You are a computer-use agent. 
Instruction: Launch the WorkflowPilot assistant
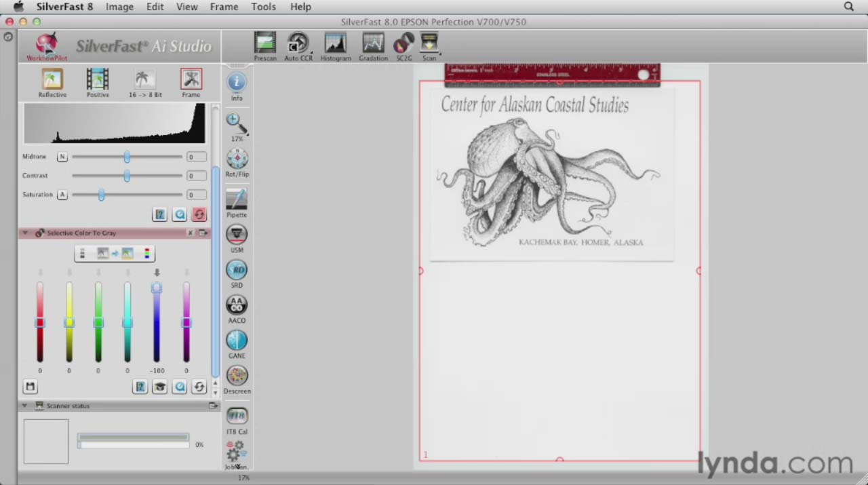[47, 47]
